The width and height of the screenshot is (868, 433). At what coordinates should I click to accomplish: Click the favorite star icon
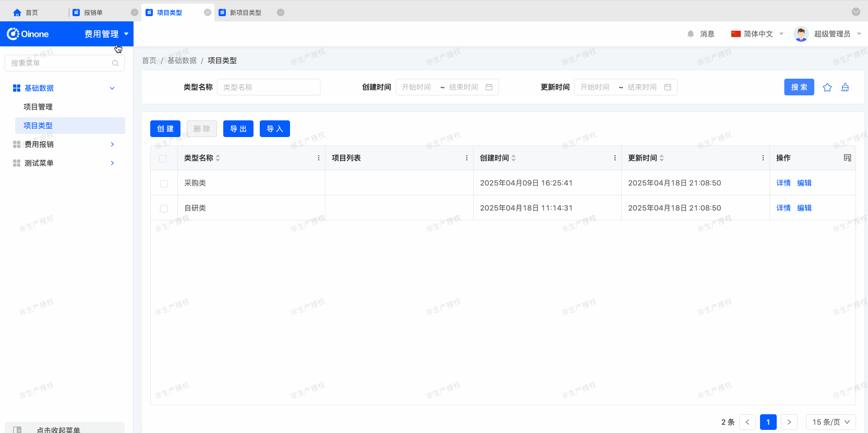pos(827,88)
